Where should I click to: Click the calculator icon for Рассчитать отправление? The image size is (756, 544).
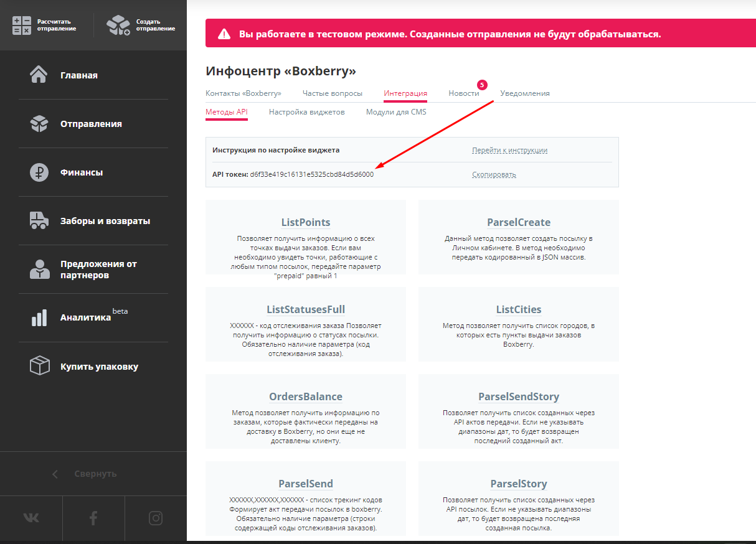coord(21,26)
